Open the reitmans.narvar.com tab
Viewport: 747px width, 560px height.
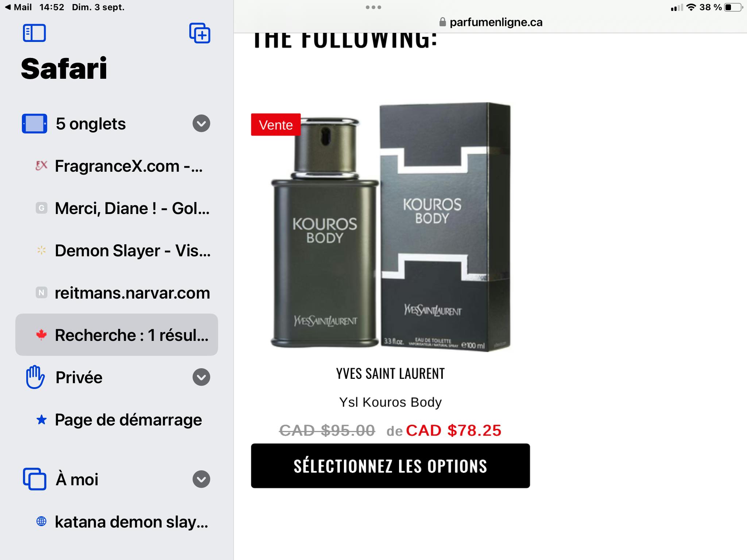(117, 293)
